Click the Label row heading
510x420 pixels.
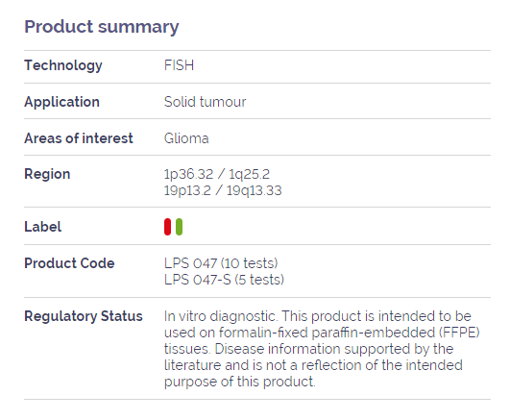(42, 227)
